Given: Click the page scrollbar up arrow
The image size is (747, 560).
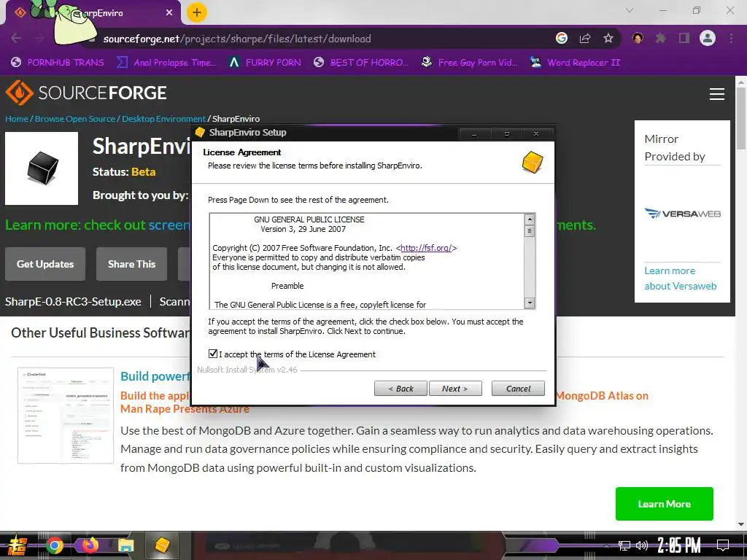Looking at the screenshot, I should point(741,82).
